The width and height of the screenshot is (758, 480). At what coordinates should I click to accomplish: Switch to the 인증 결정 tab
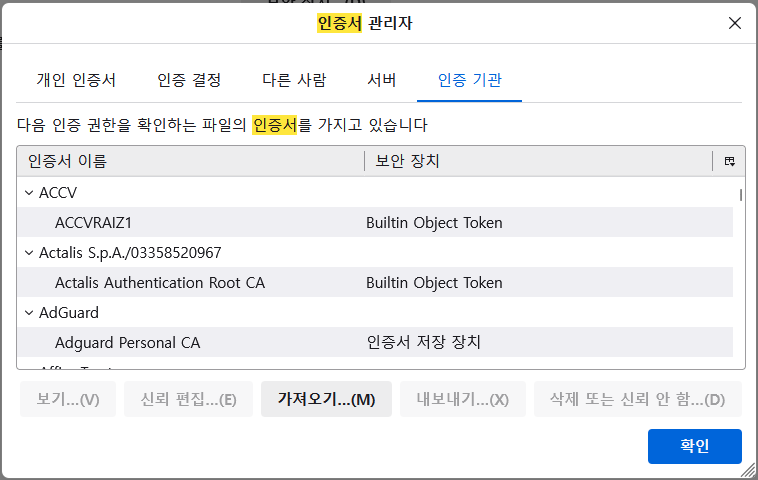tap(189, 80)
